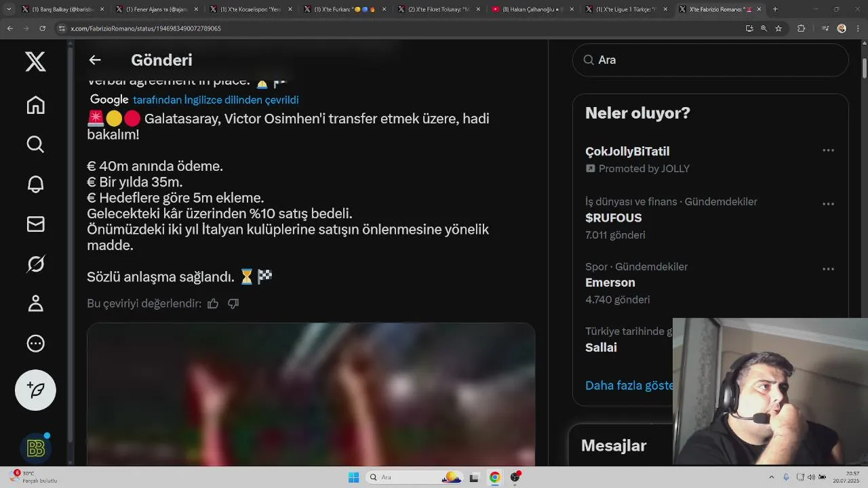Open the weather widget on taskbar
The height and width of the screenshot is (488, 868).
34,477
